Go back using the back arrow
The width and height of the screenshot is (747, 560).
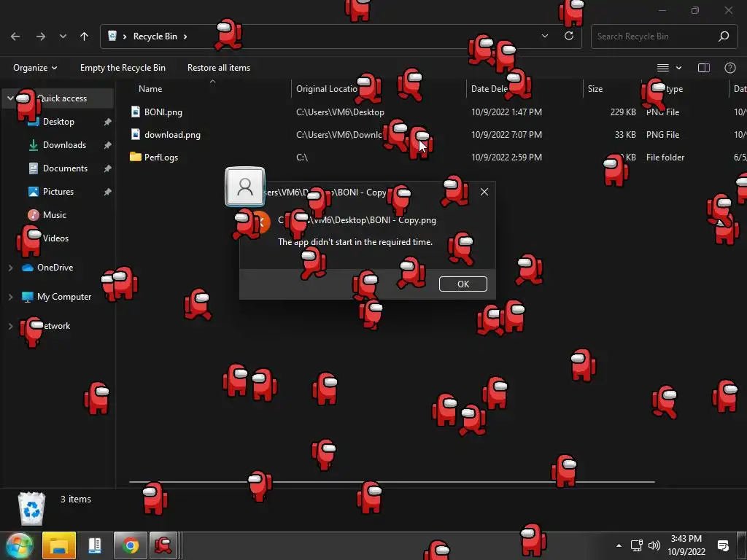tap(15, 36)
